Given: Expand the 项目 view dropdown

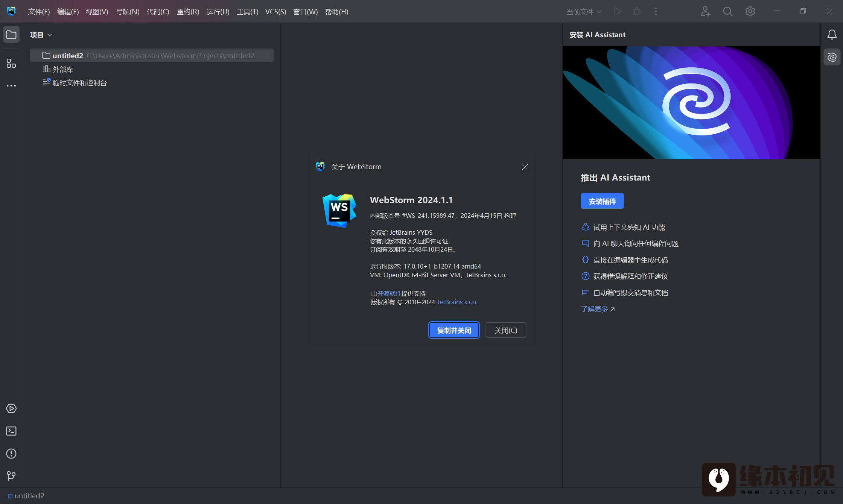Looking at the screenshot, I should click(41, 35).
